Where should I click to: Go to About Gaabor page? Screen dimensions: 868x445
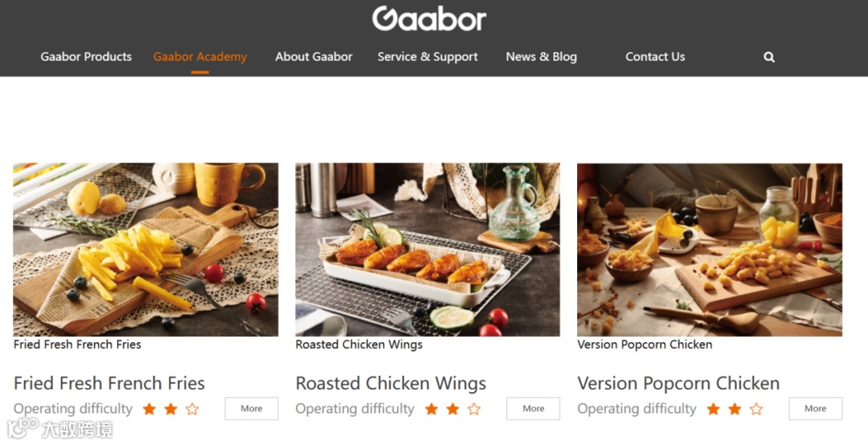[314, 56]
